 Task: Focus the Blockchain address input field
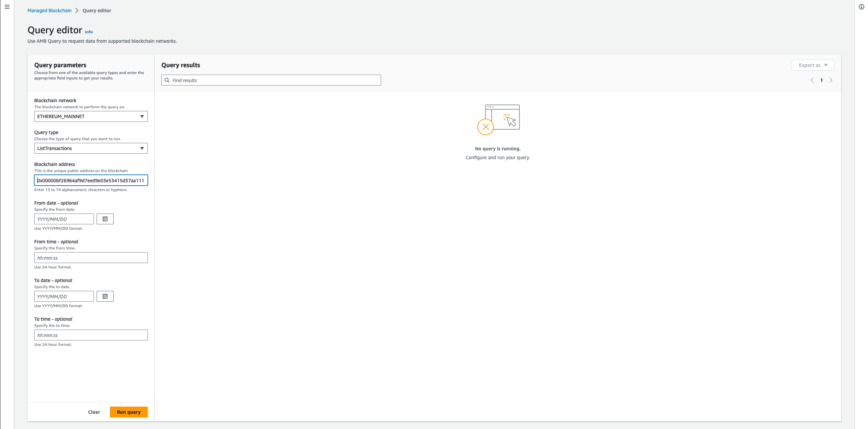coord(91,180)
